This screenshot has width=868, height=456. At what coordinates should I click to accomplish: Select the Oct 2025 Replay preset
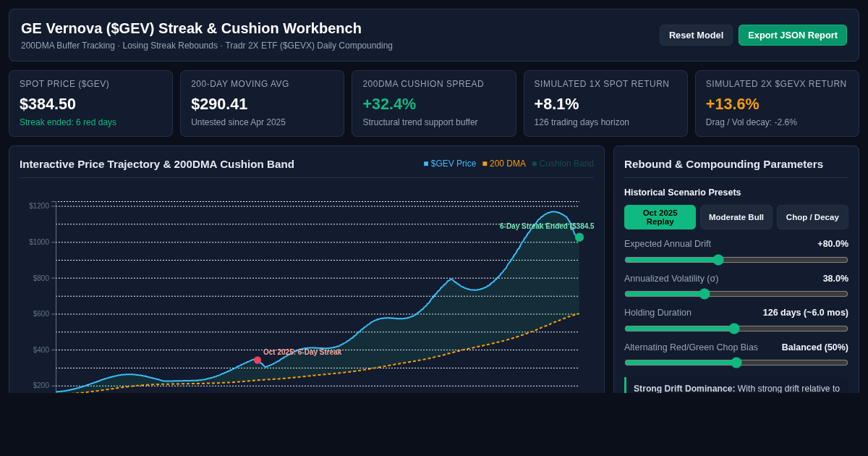(660, 217)
